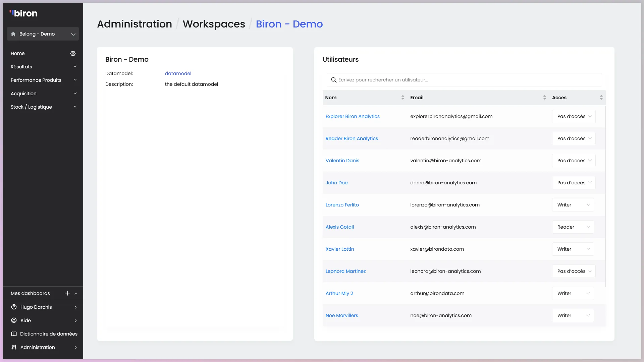This screenshot has height=362, width=644.
Task: Click the email demo@biron-analytics.com
Action: click(443, 183)
